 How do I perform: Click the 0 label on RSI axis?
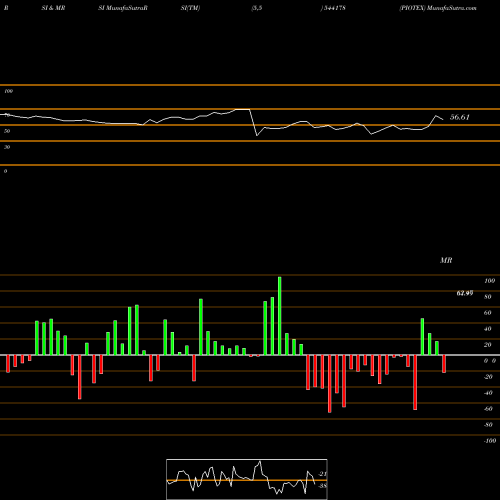click(x=5, y=171)
